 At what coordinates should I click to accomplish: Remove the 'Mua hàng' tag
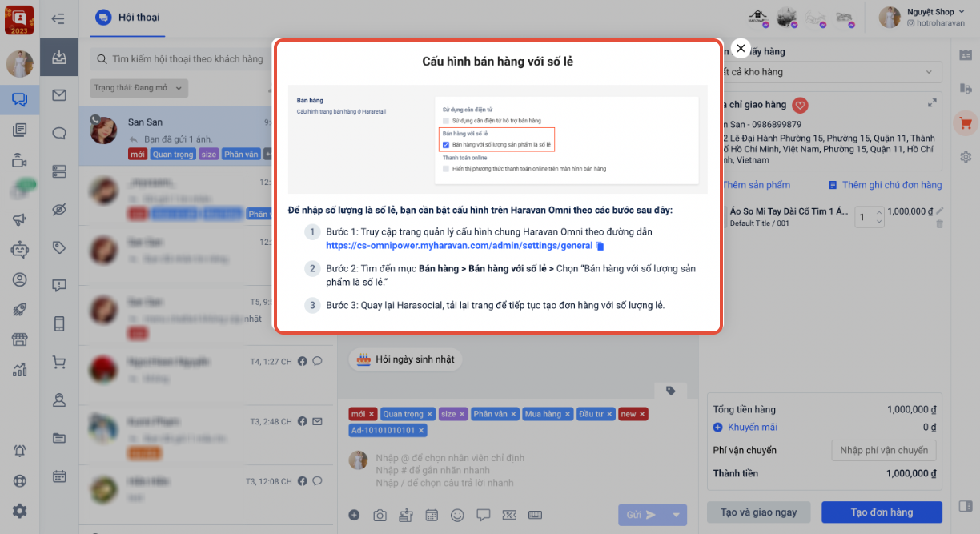point(568,414)
